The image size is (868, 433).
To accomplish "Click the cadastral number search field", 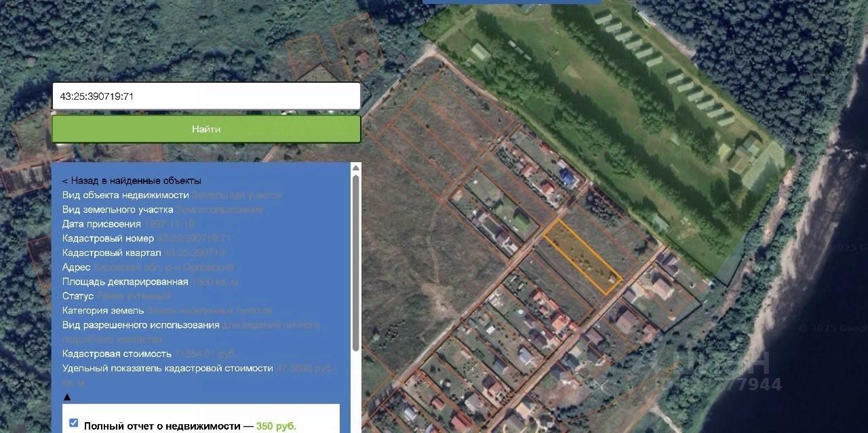I will [x=206, y=96].
